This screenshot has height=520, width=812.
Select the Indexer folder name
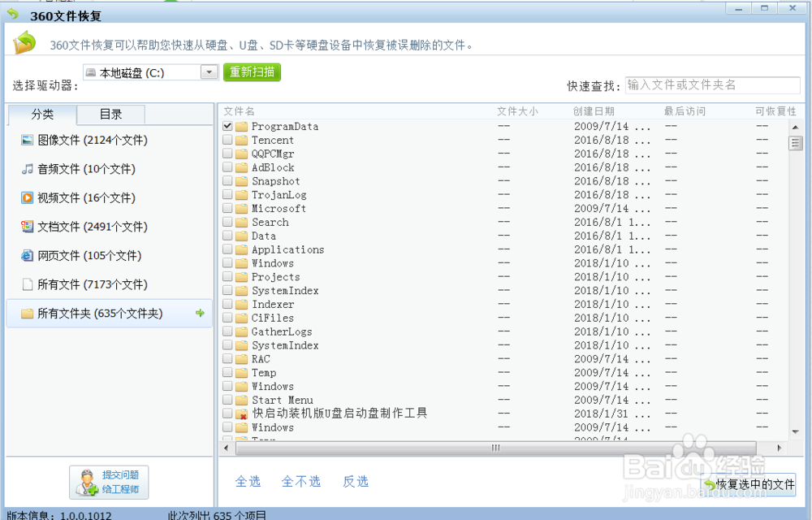point(272,305)
